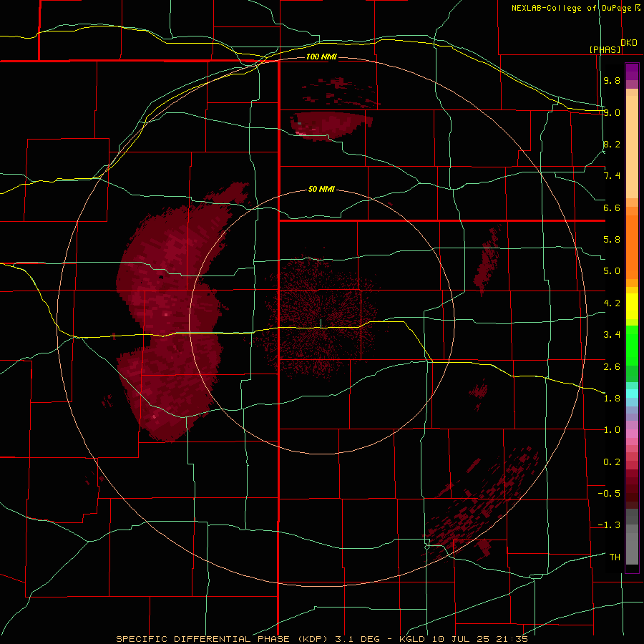Image resolution: width=644 pixels, height=644 pixels.
Task: Click the DKD product code label
Action: coord(629,43)
